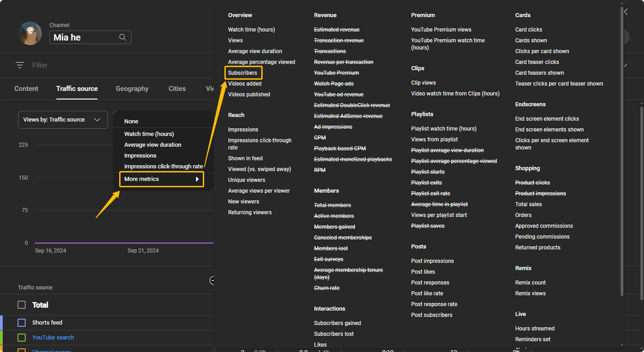Select Post subscribers metric

pyautogui.click(x=432, y=315)
